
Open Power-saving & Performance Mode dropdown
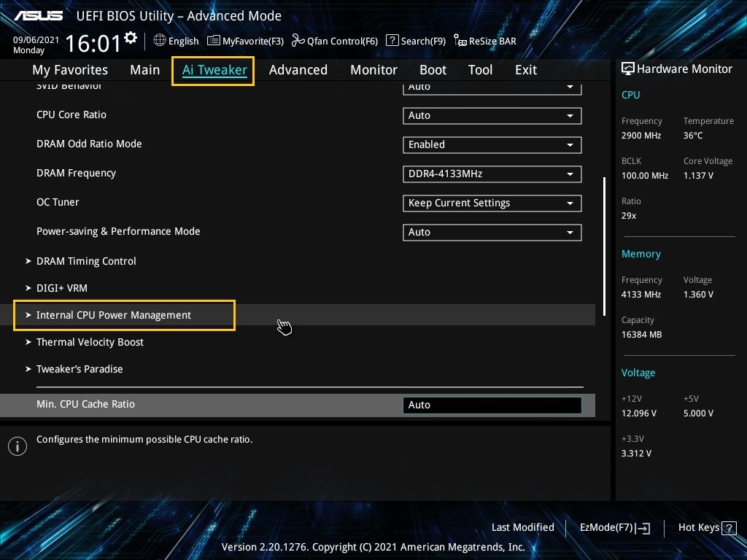[492, 233]
